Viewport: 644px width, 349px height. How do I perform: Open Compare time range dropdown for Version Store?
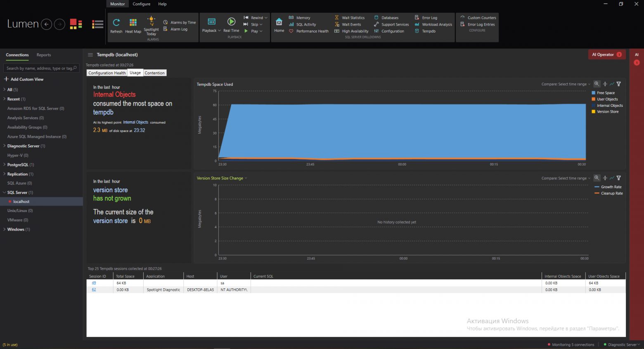tap(566, 178)
